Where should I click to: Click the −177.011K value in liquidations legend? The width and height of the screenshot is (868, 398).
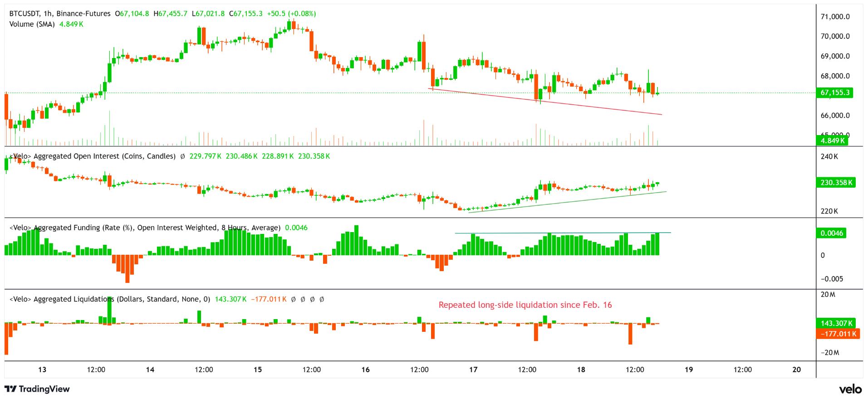[269, 299]
